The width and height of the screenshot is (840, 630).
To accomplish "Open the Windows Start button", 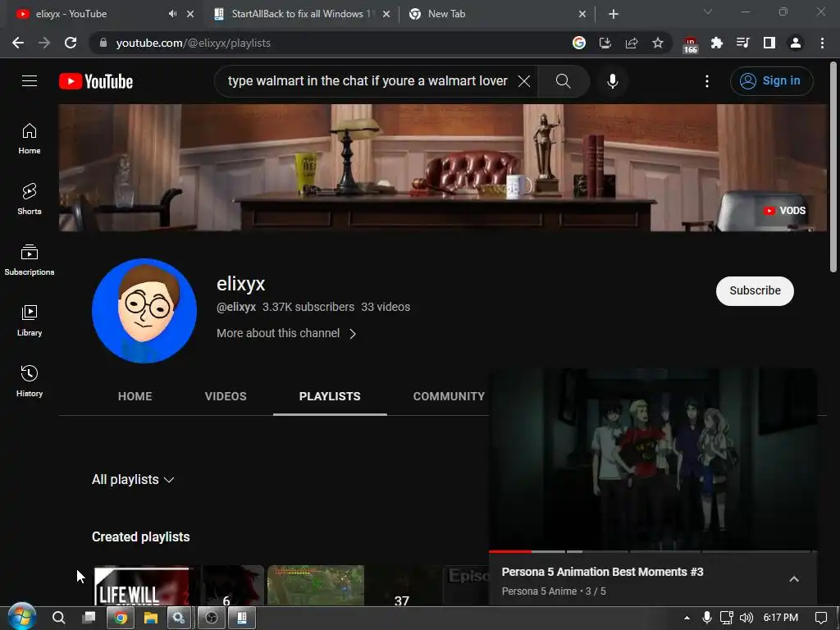I will [x=21, y=617].
